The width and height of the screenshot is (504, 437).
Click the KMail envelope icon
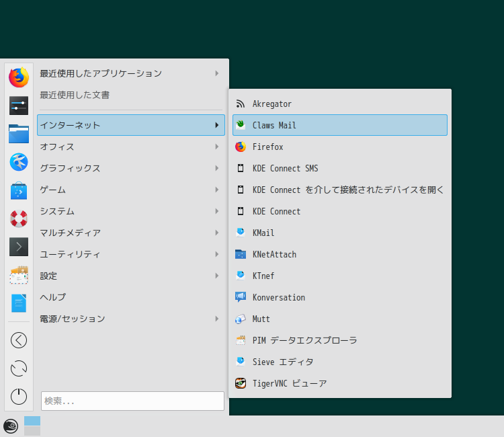[241, 233]
